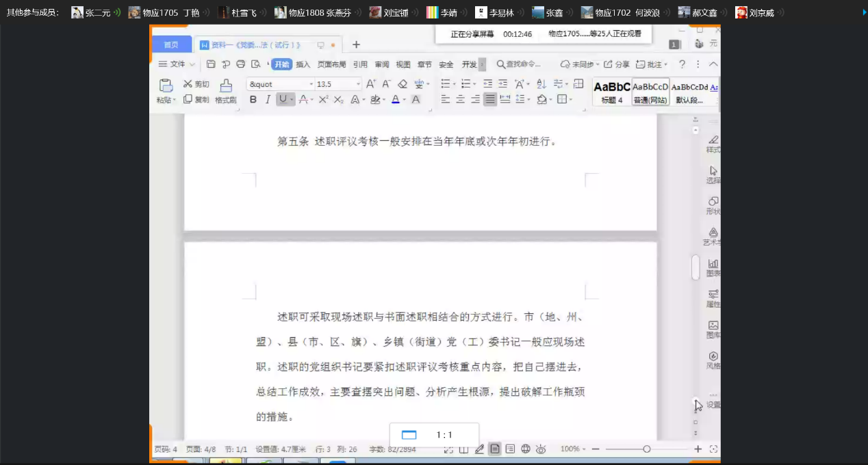Screen dimensions: 868x465
Task: Click the zoom slider handle in status bar
Action: (x=646, y=449)
